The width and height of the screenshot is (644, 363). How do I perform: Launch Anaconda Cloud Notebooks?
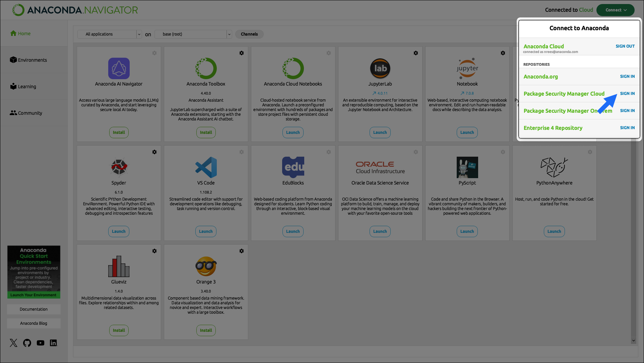click(x=293, y=132)
